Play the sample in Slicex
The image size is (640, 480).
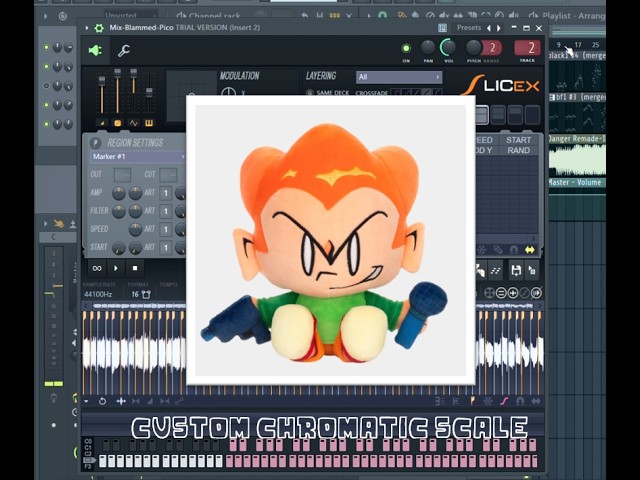tap(116, 268)
